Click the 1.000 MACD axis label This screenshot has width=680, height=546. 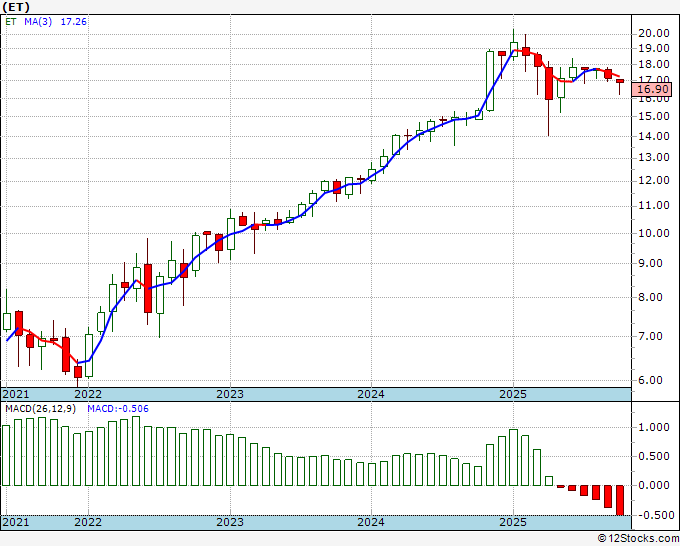[654, 428]
